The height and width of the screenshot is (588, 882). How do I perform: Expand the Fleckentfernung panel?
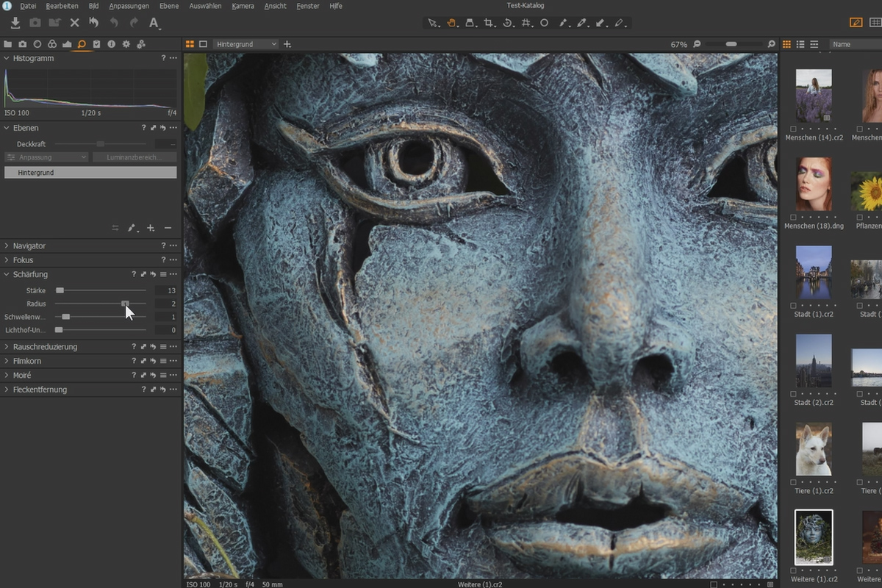click(x=7, y=390)
